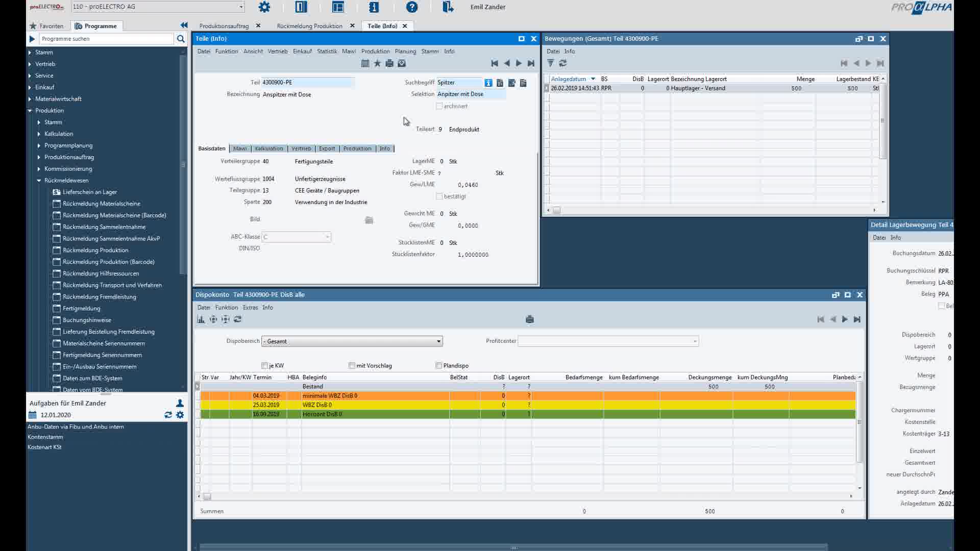Open the ABC-Klasse dropdown
Screen dimensions: 980x551
click(x=327, y=237)
